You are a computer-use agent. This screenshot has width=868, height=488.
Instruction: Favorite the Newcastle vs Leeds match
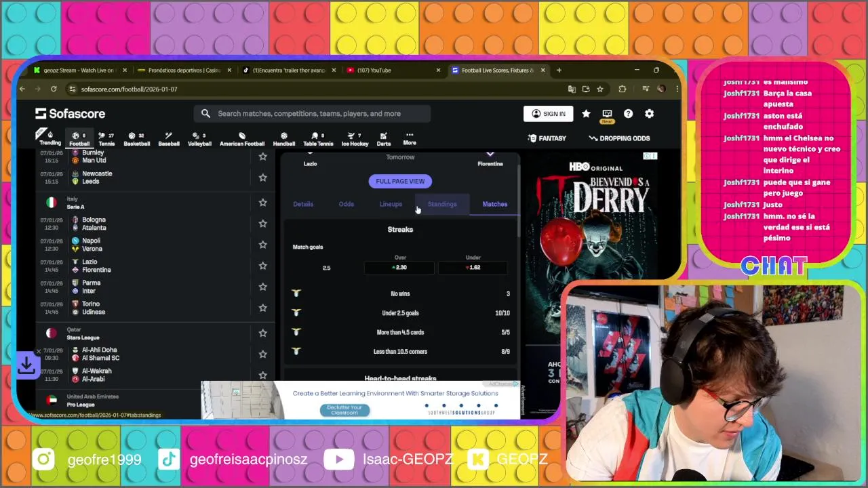tap(262, 178)
